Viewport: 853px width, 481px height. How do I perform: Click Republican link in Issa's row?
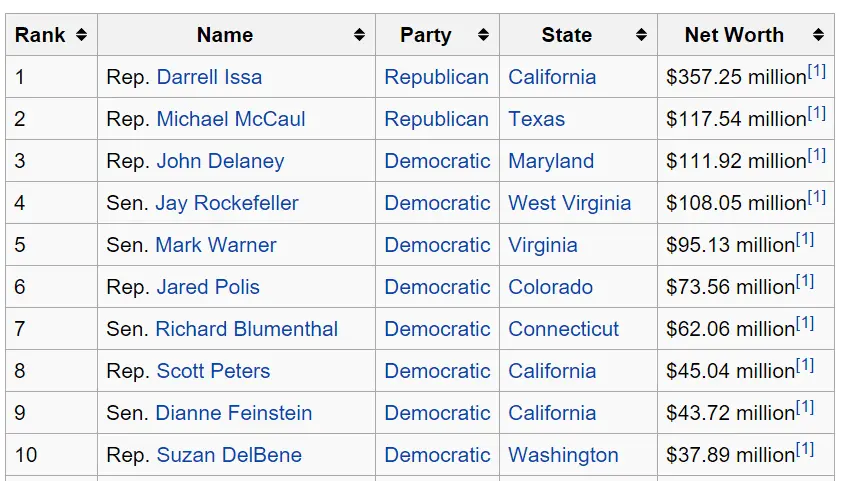436,77
